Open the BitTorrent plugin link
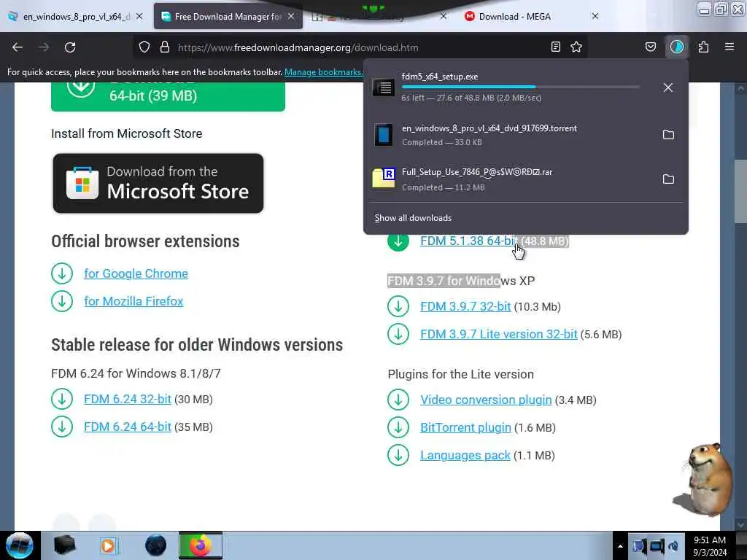 pyautogui.click(x=465, y=427)
